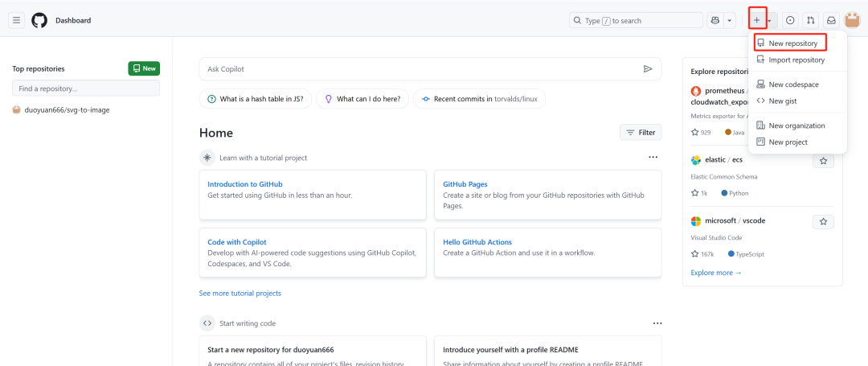868x366 pixels.
Task: Focus the Find a repository field
Action: [86, 88]
